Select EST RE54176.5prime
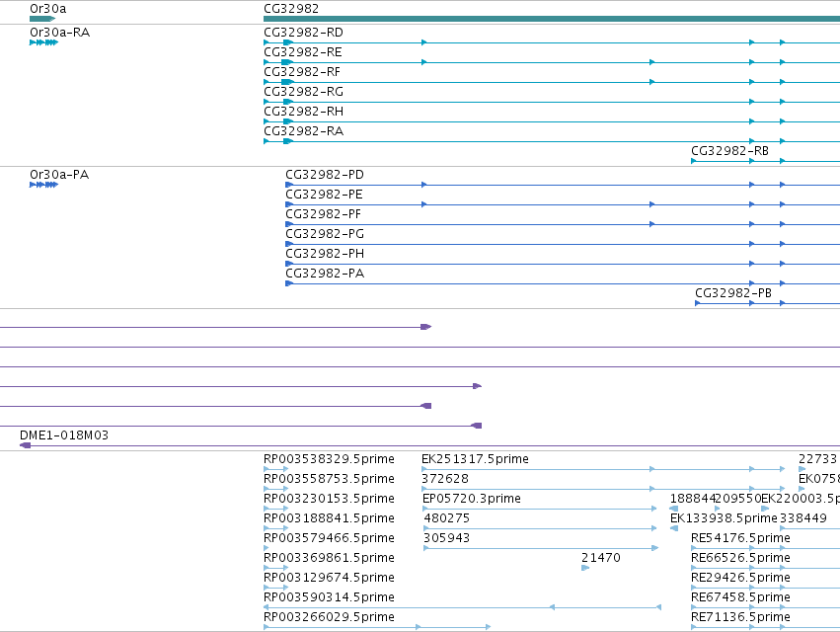Viewport: 840px width, 632px height. [x=740, y=539]
